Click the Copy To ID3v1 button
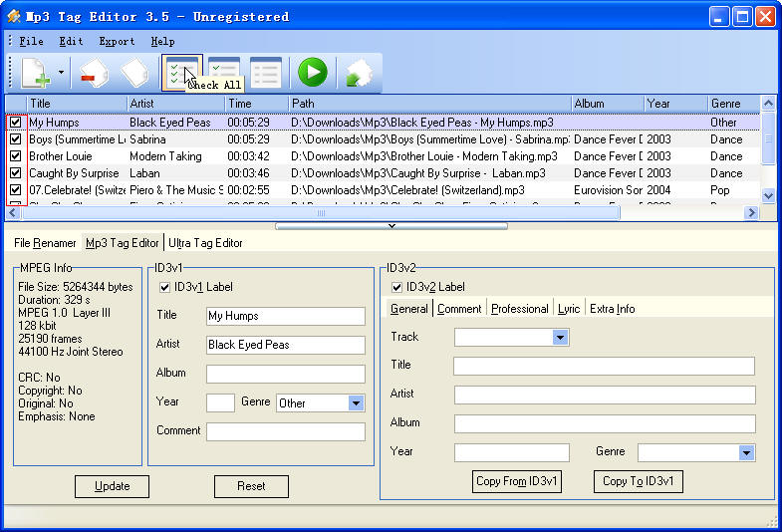This screenshot has height=532, width=782. 638,481
